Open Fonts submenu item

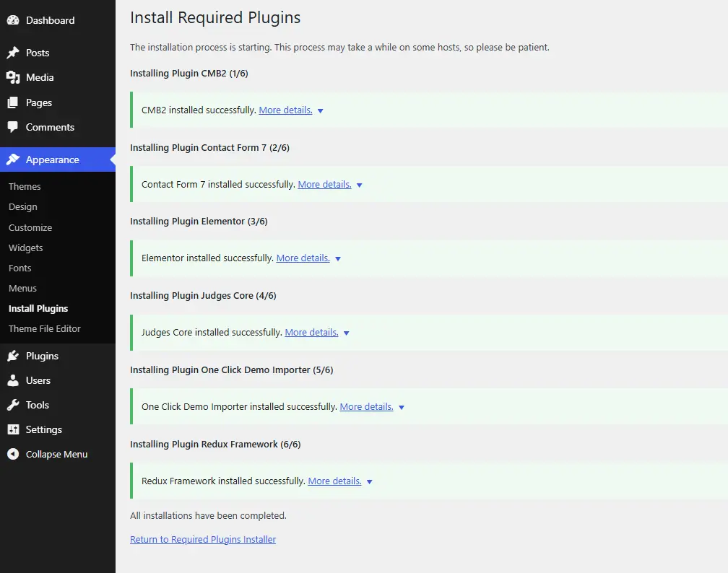20,268
